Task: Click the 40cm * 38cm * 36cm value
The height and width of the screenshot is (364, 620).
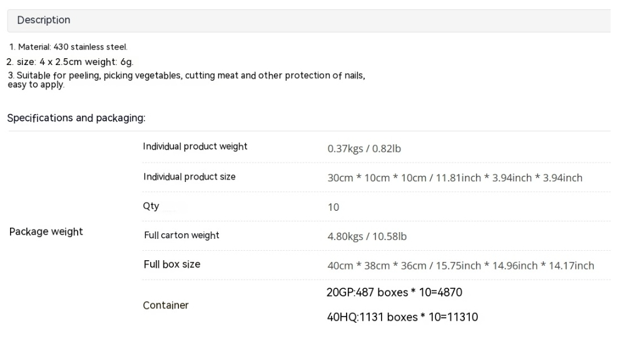Action: pyautogui.click(x=460, y=266)
